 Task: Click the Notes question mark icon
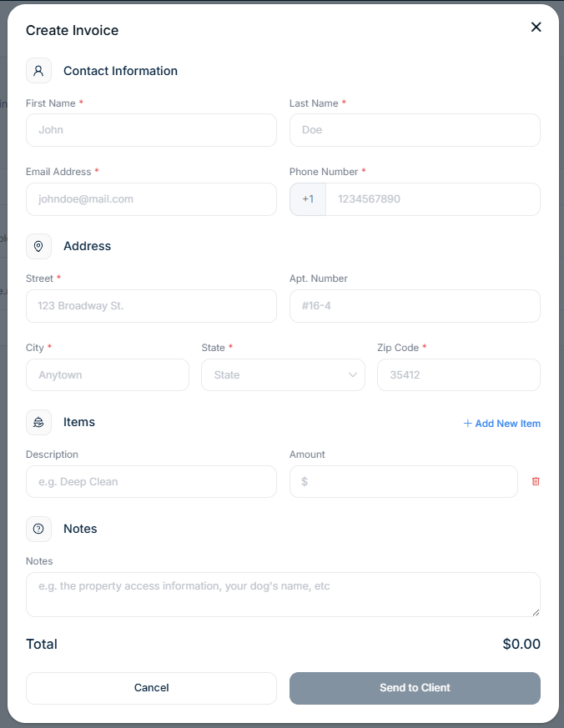(x=38, y=529)
